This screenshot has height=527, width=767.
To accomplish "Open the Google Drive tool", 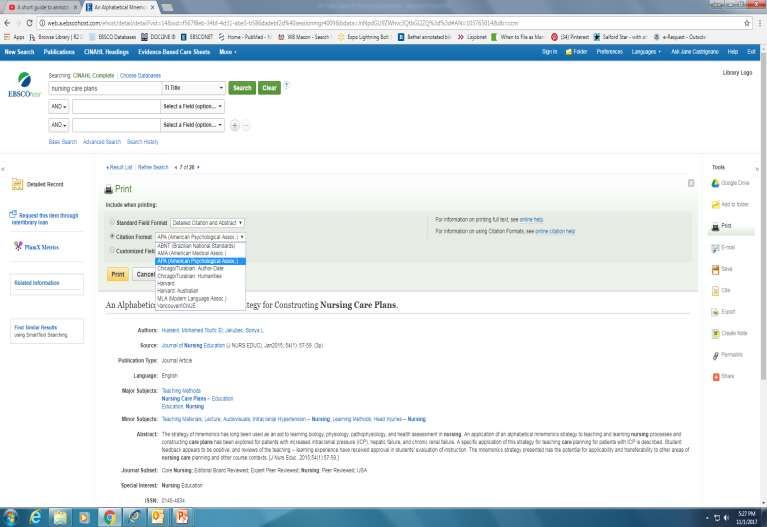I will [x=730, y=183].
